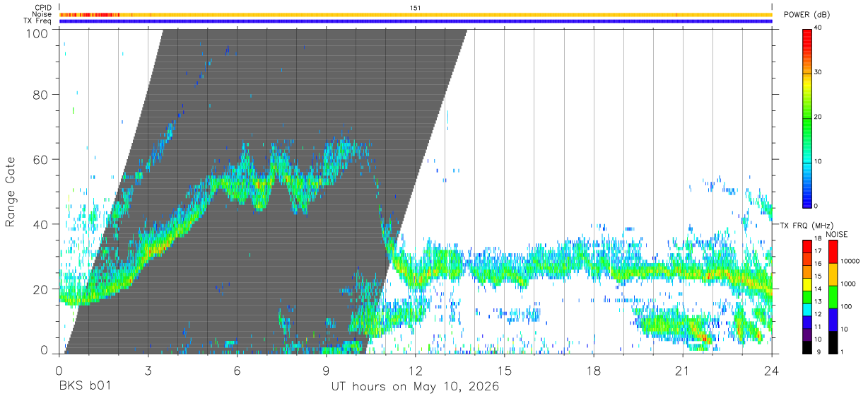Image resolution: width=868 pixels, height=401 pixels.
Task: Click the CPID value '151'
Action: pyautogui.click(x=416, y=8)
